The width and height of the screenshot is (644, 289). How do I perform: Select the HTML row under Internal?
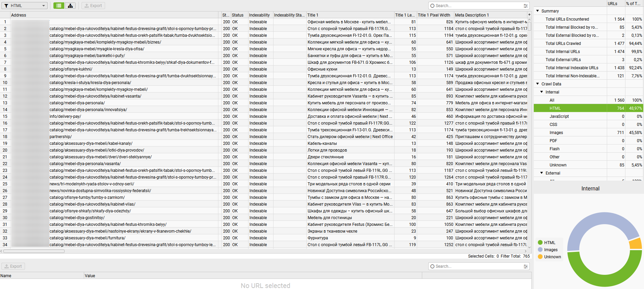point(588,108)
